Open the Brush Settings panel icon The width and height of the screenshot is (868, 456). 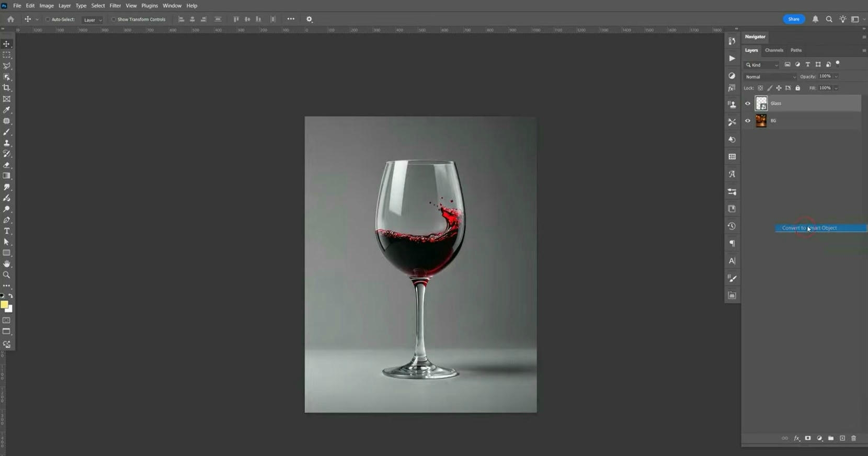[732, 278]
